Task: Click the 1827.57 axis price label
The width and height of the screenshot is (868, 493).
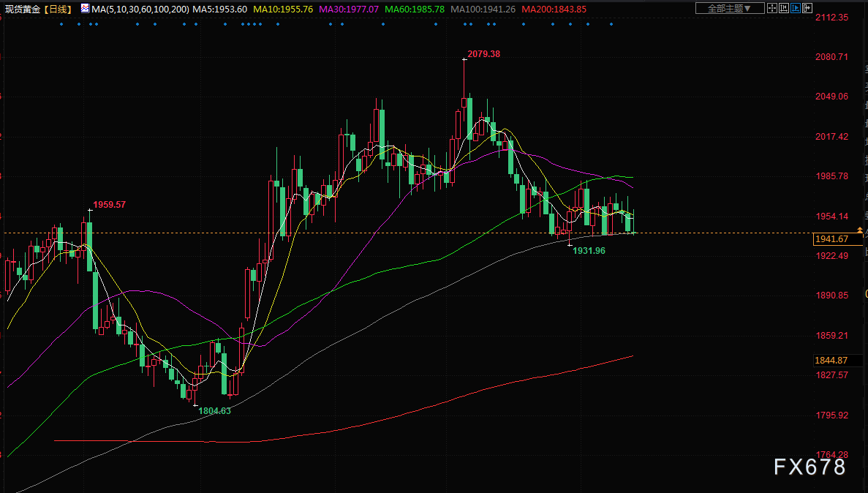Action: tap(831, 375)
